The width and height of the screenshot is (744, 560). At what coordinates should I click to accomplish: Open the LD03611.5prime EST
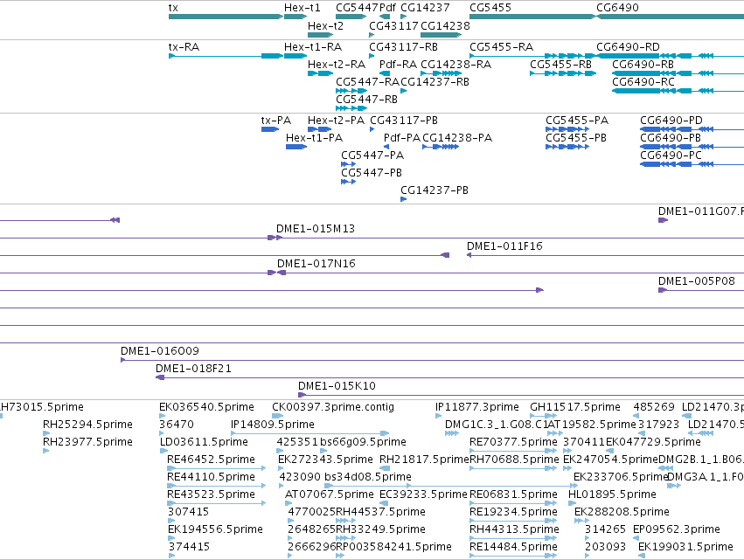(x=163, y=451)
